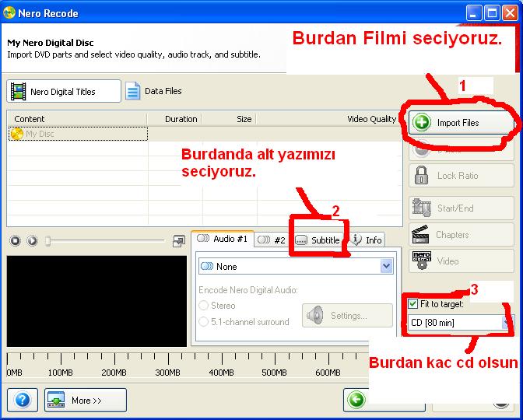Switch to the audio #2 tab
523x420 pixels.
(x=271, y=240)
